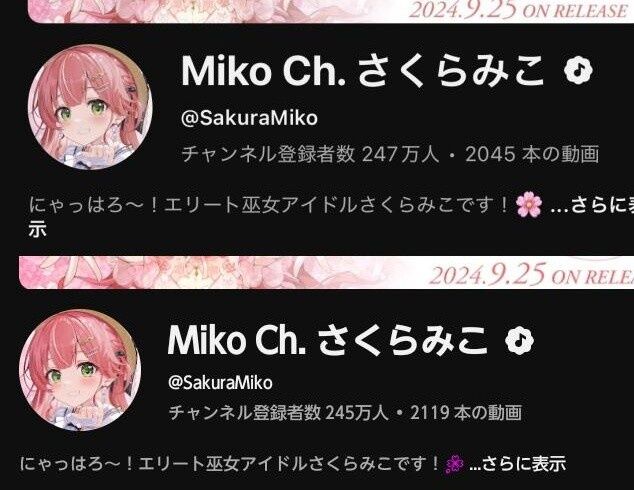
Task: Select the @SakuraMiko handle above 247万人 line
Action: pyautogui.click(x=249, y=118)
